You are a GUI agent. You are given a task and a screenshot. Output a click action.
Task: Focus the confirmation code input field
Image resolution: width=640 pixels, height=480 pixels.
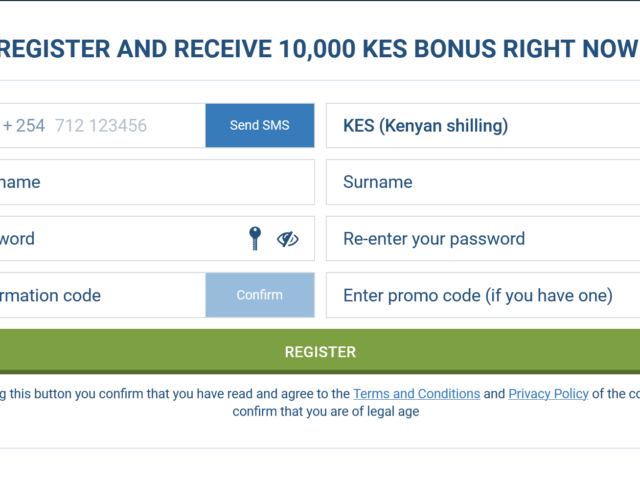tap(102, 295)
